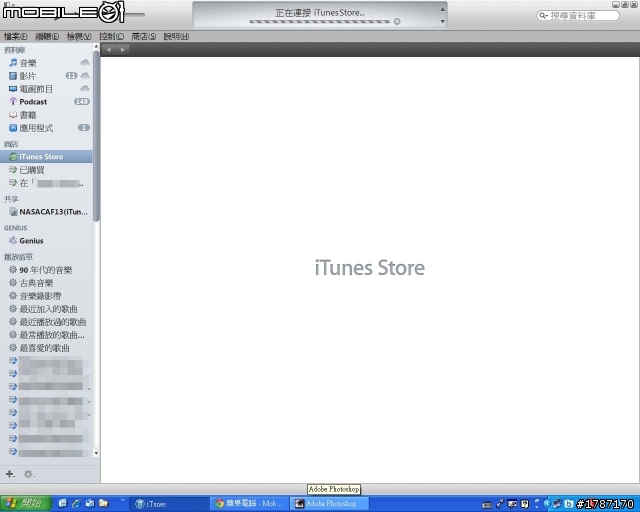Click gear icon beside 古典音樂
This screenshot has height=512, width=640.
13,283
